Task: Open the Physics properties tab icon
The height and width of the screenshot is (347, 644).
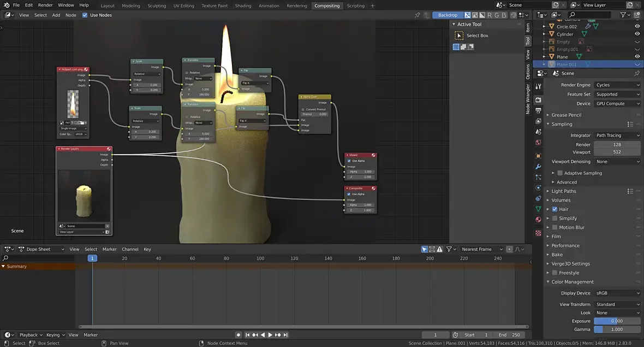Action: click(x=538, y=188)
